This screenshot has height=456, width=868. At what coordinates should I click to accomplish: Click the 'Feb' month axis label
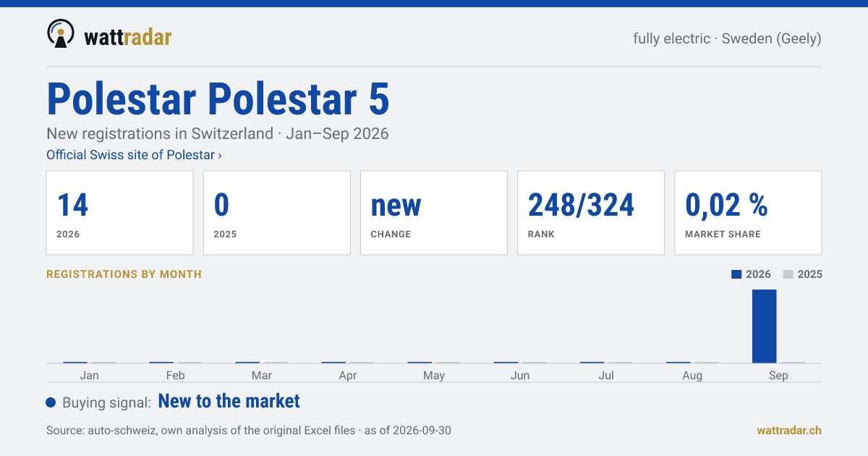point(176,375)
